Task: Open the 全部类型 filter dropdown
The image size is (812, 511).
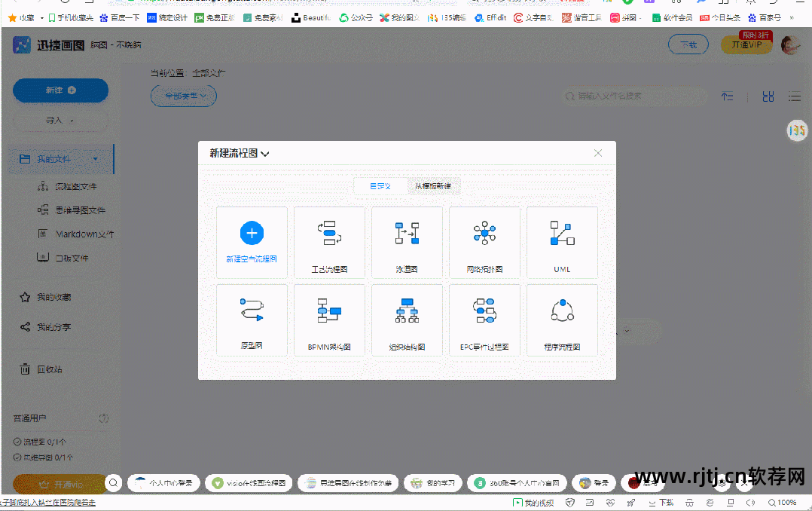Action: (x=183, y=96)
